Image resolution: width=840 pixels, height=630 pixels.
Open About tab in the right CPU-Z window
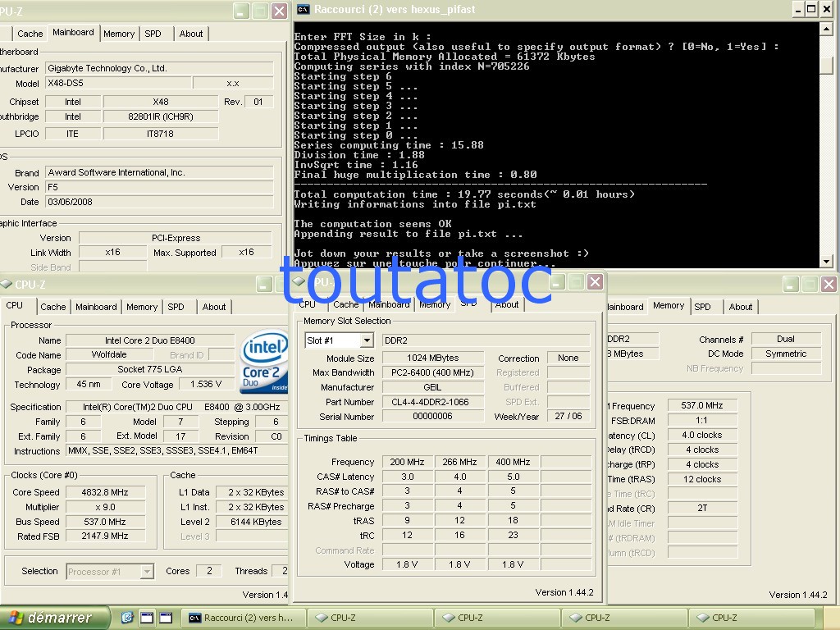[x=741, y=307]
